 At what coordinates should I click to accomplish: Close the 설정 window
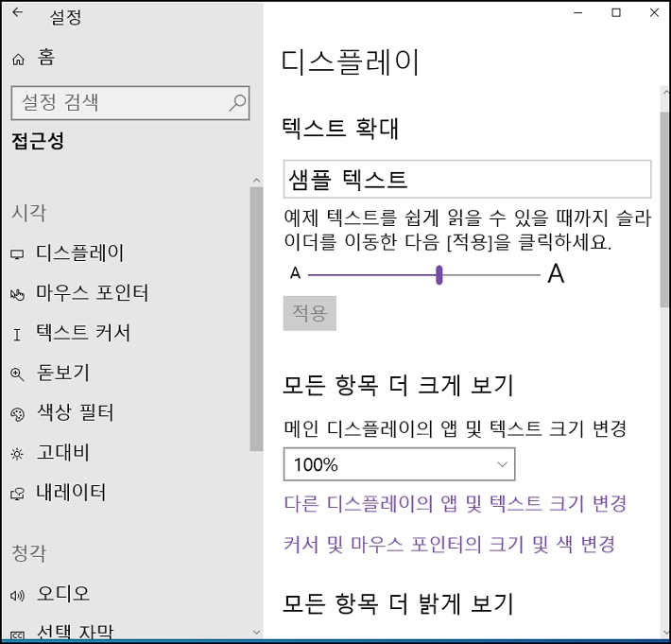(654, 13)
